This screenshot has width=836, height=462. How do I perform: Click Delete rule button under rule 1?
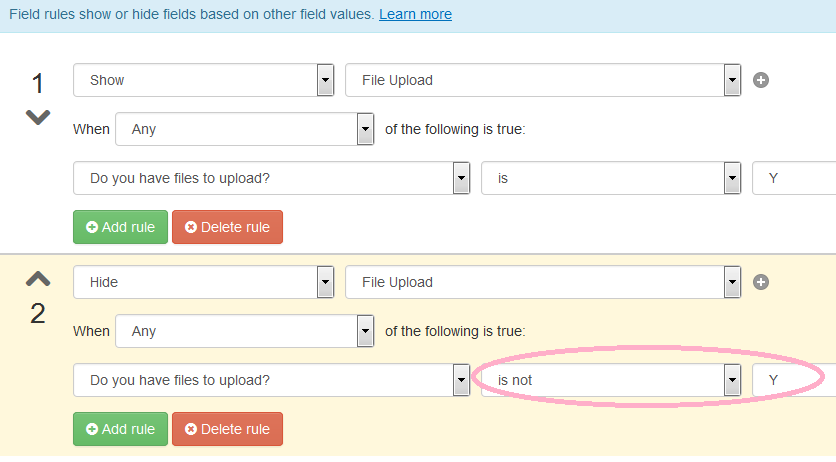(228, 227)
